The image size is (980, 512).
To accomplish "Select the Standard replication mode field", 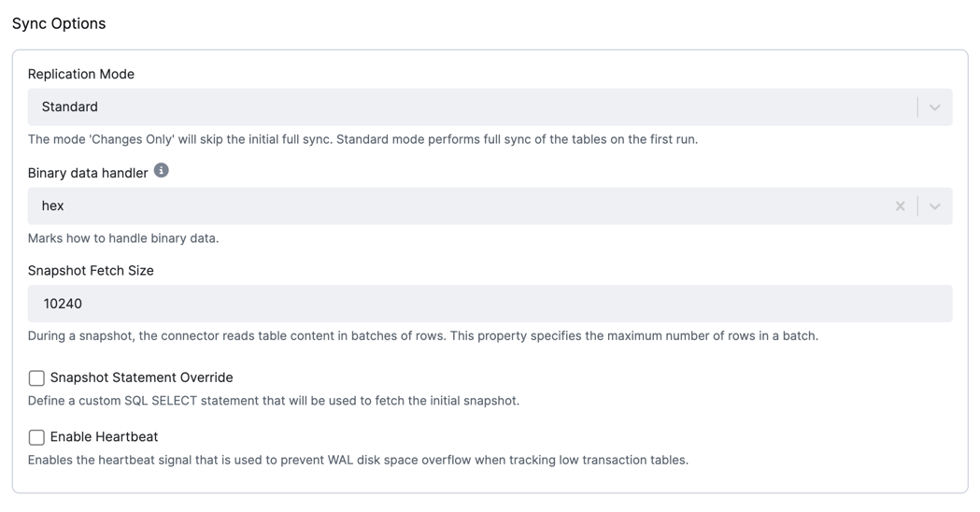I will [x=490, y=107].
